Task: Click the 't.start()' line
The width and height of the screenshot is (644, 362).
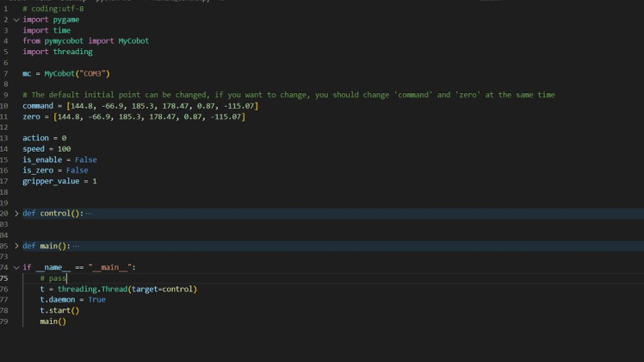Action: coord(59,310)
